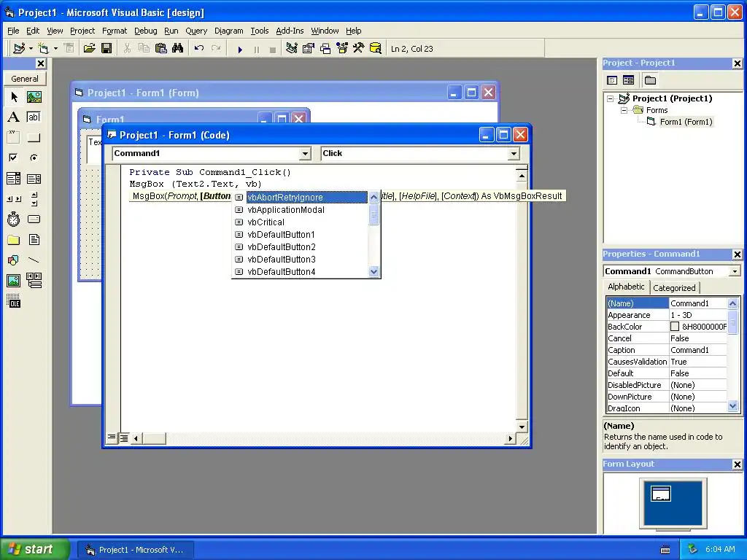
Task: Select the Label control tool
Action: 14,117
